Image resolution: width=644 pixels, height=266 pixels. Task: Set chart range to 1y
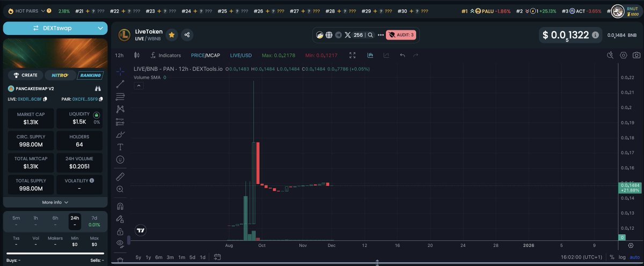148,257
